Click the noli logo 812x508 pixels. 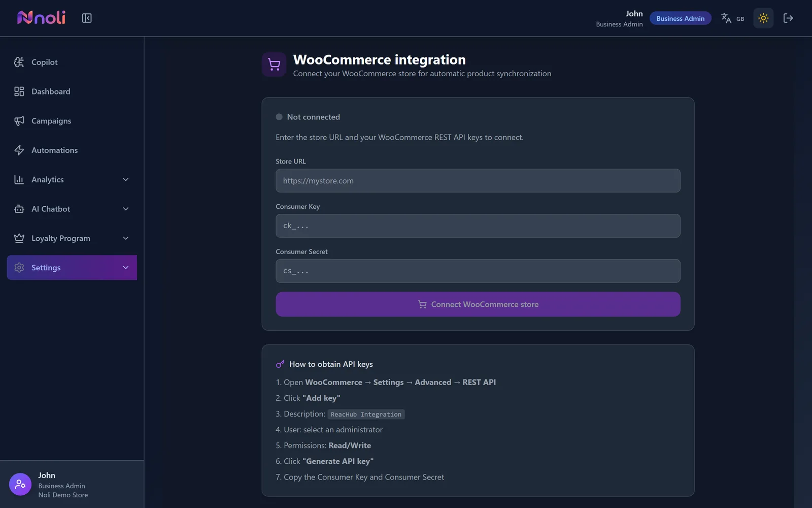(41, 18)
